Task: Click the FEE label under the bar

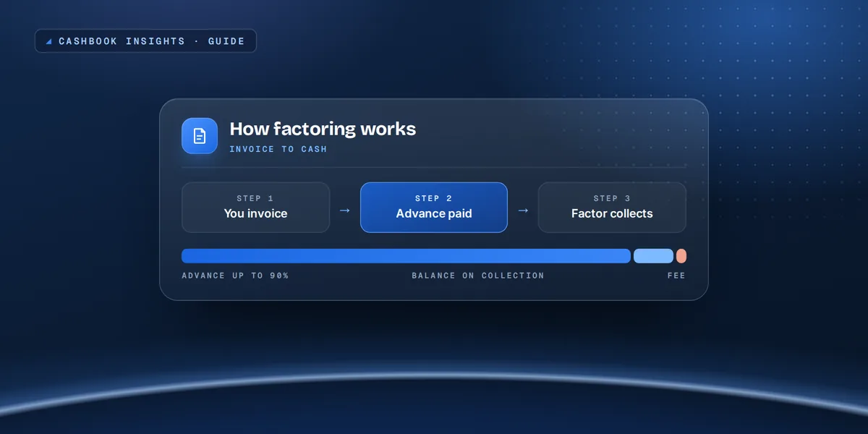Action: [676, 276]
